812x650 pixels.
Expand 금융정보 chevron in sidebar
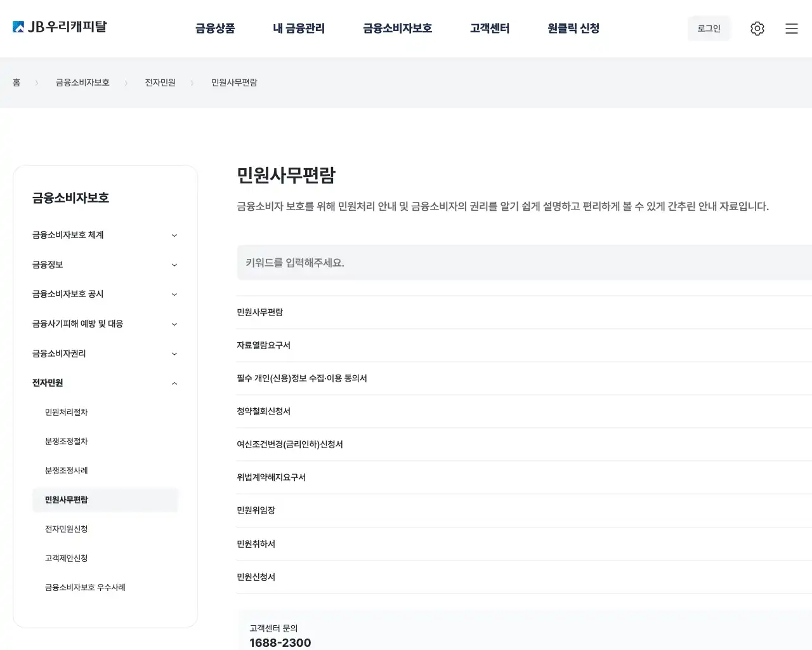174,265
